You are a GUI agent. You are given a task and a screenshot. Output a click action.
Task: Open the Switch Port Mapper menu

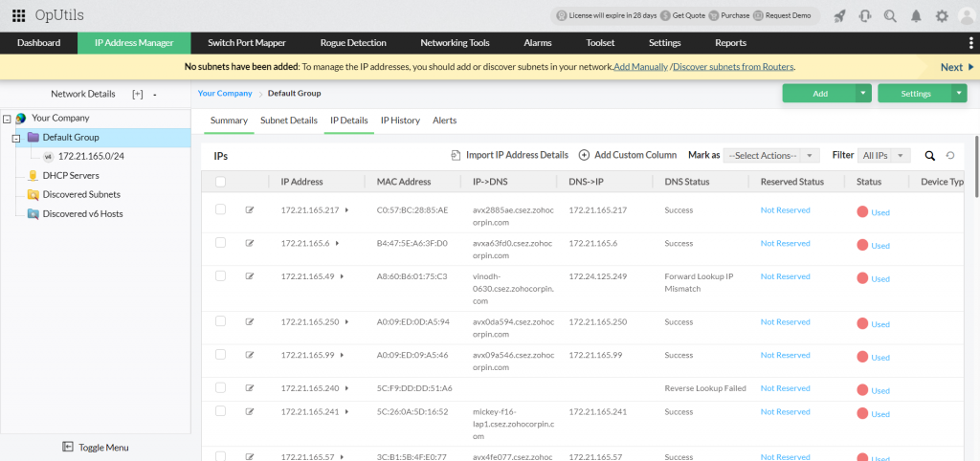click(x=247, y=43)
